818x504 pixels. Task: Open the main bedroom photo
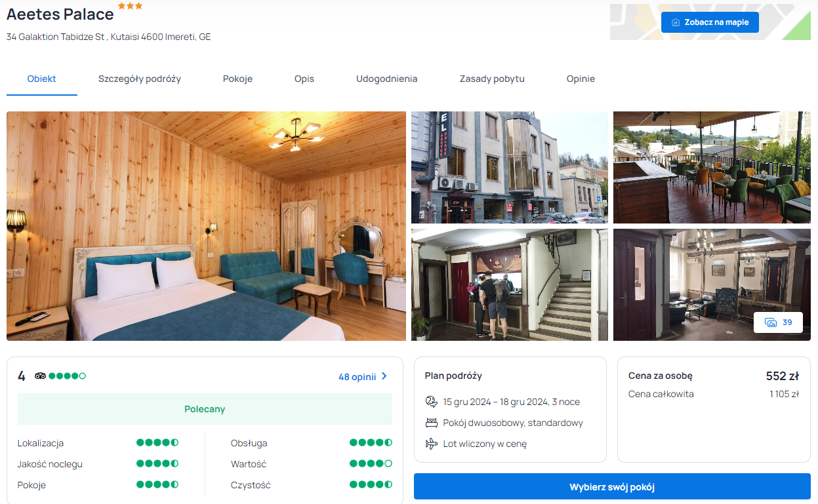(x=206, y=226)
